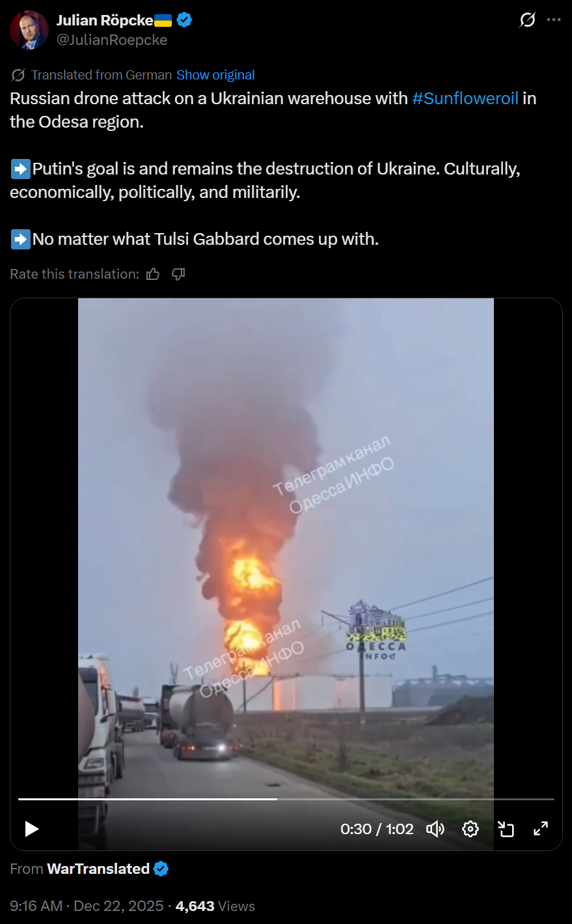Open the Grok icon at top right

[x=527, y=20]
